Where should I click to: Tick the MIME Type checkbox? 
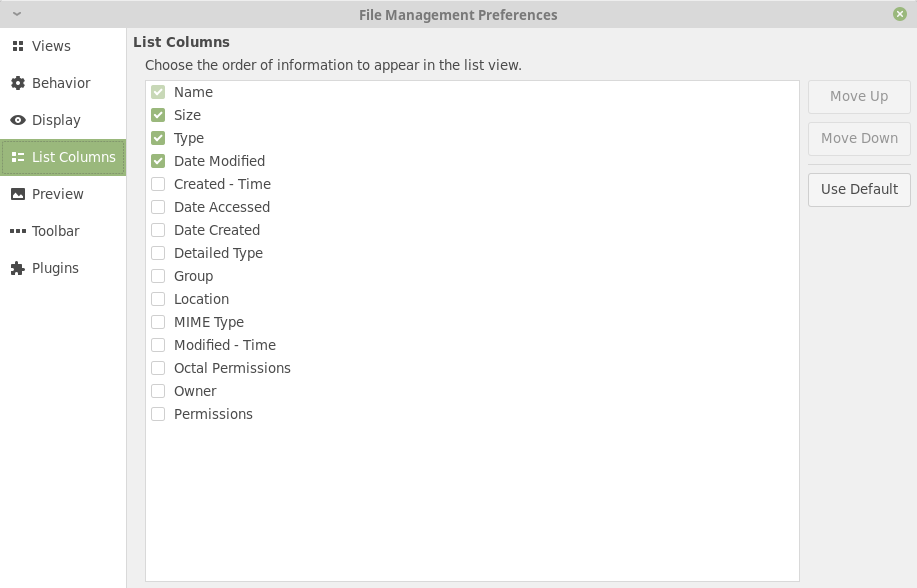click(x=158, y=322)
